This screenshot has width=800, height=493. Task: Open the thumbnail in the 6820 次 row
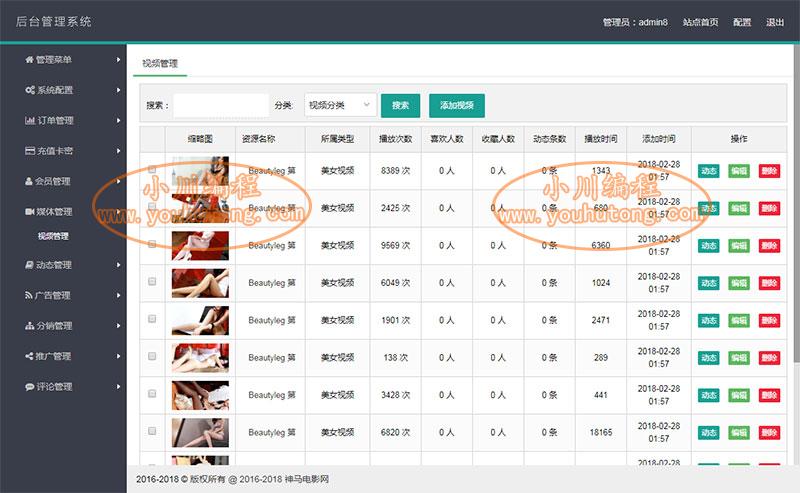click(x=200, y=433)
